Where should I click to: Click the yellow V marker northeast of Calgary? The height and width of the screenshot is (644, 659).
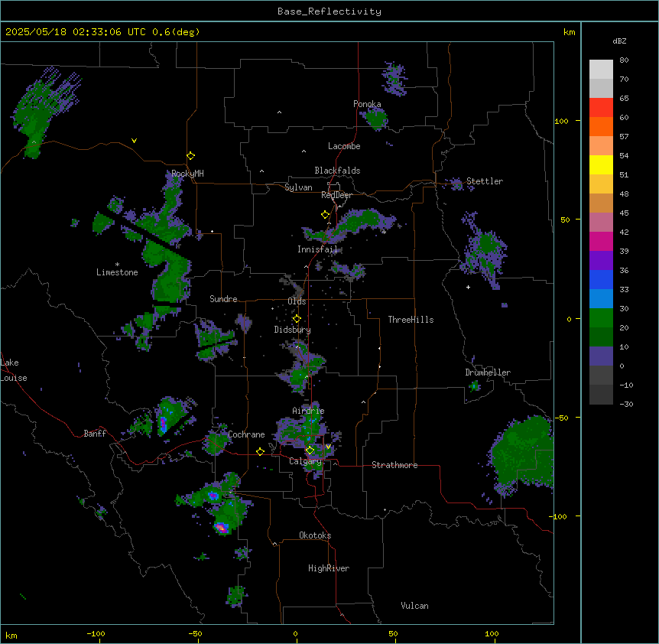(x=328, y=447)
